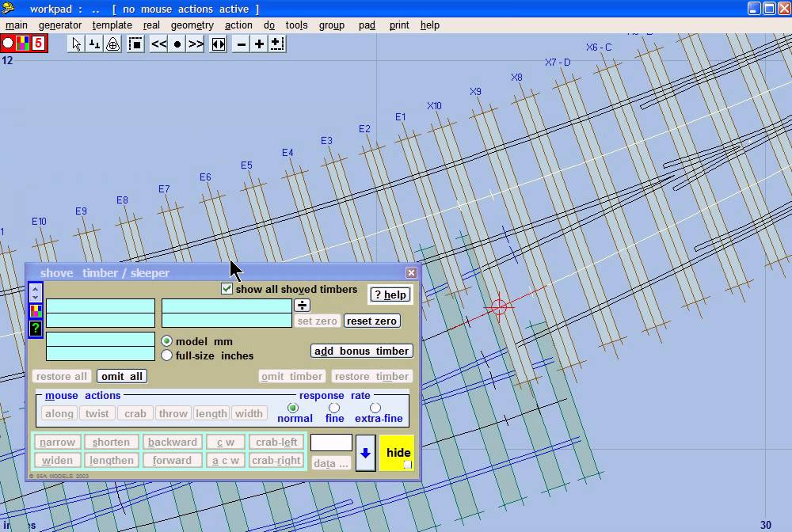Click the rounded triangle crosshair toolbar icon

point(112,44)
